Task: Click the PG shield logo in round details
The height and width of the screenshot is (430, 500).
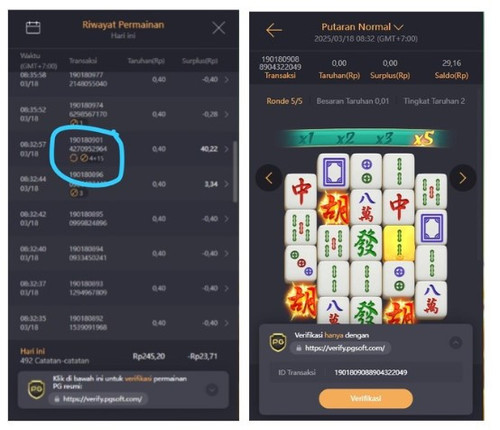Action: click(x=278, y=342)
